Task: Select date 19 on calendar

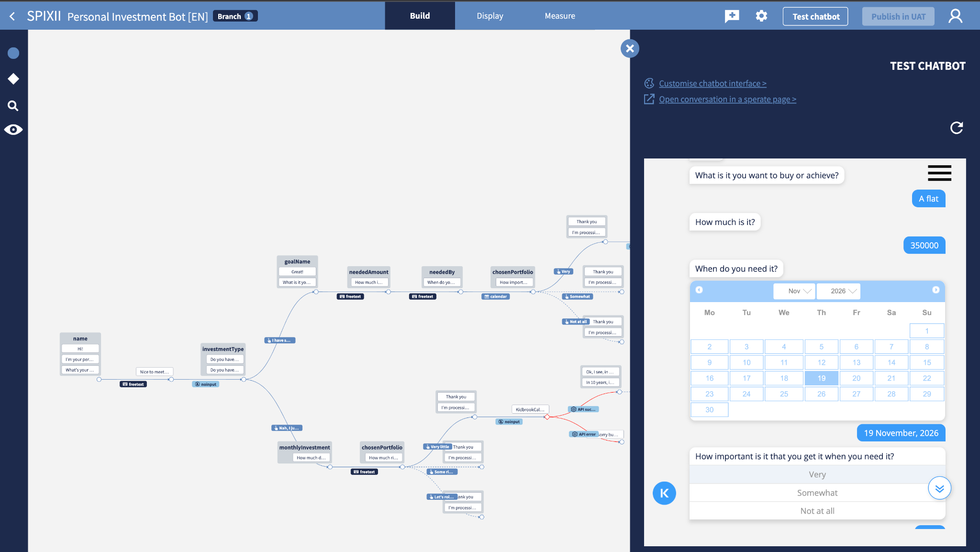Action: pos(821,378)
